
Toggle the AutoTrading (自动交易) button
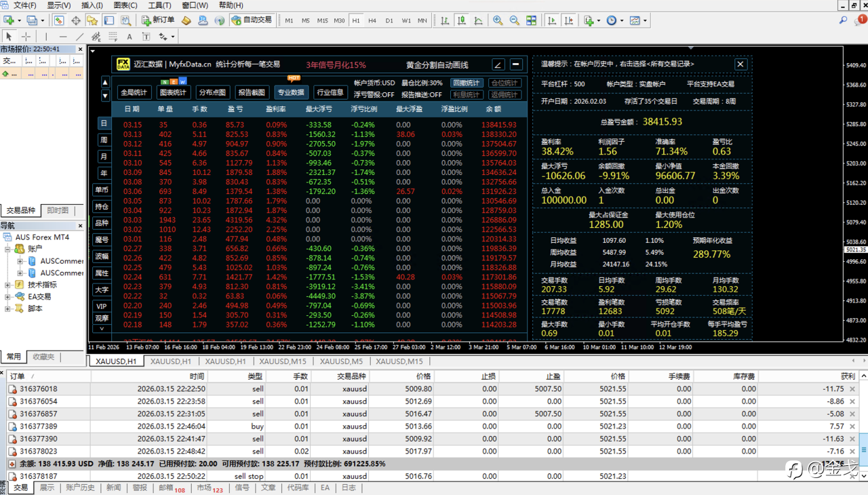pyautogui.click(x=251, y=20)
